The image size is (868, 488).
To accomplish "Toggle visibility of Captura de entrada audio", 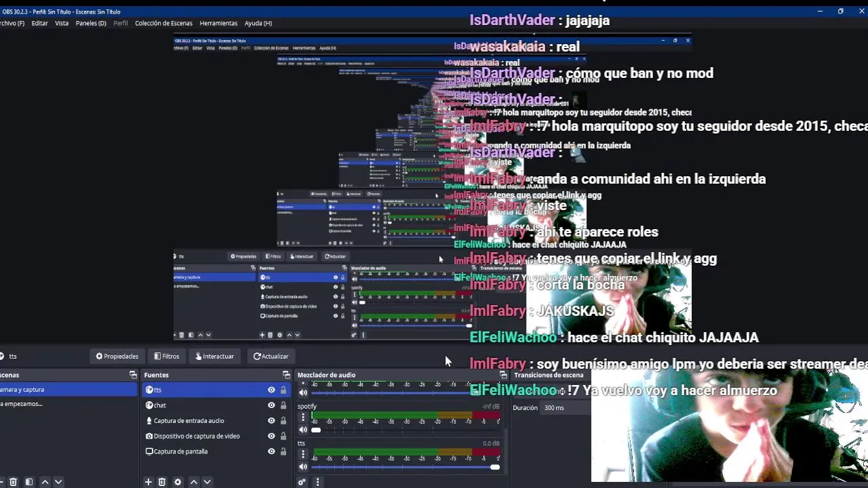I will tap(271, 421).
